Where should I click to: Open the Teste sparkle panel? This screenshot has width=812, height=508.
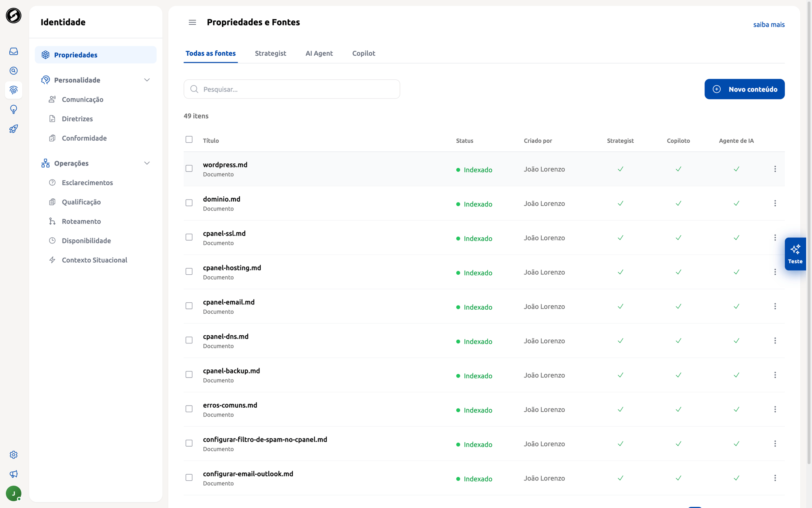pos(795,254)
